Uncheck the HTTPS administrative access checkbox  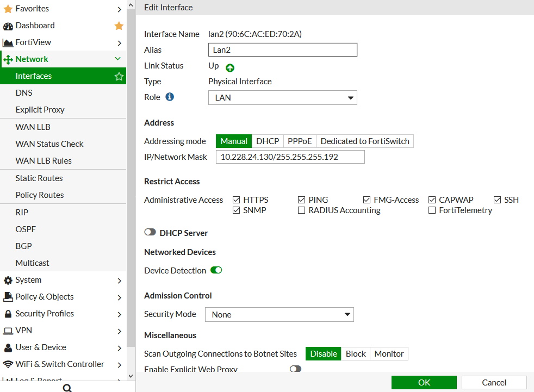coord(236,200)
